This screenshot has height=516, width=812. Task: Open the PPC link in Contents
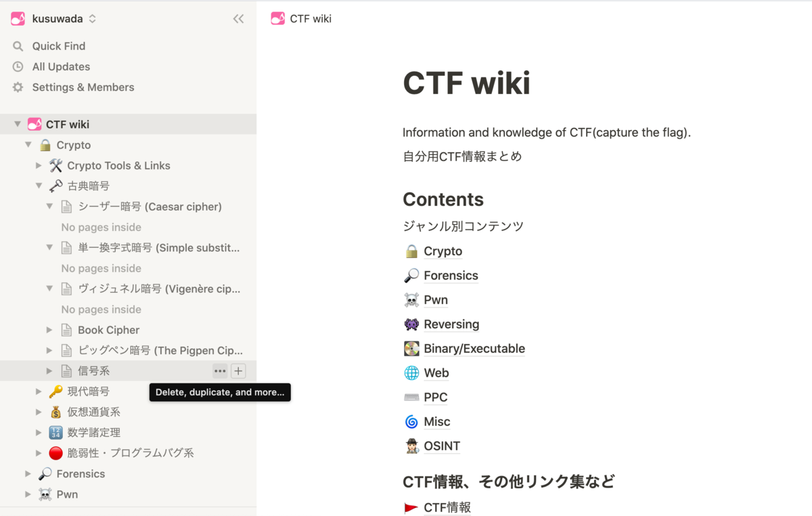coord(436,397)
